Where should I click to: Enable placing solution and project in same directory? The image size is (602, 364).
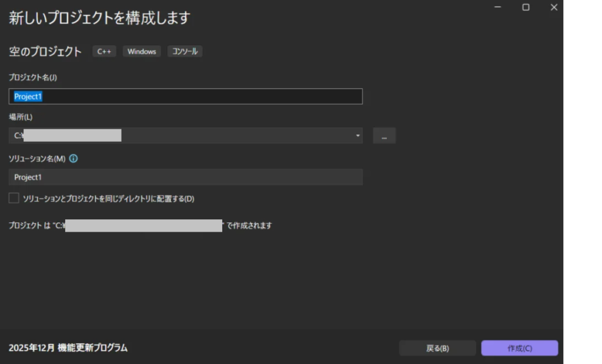14,198
